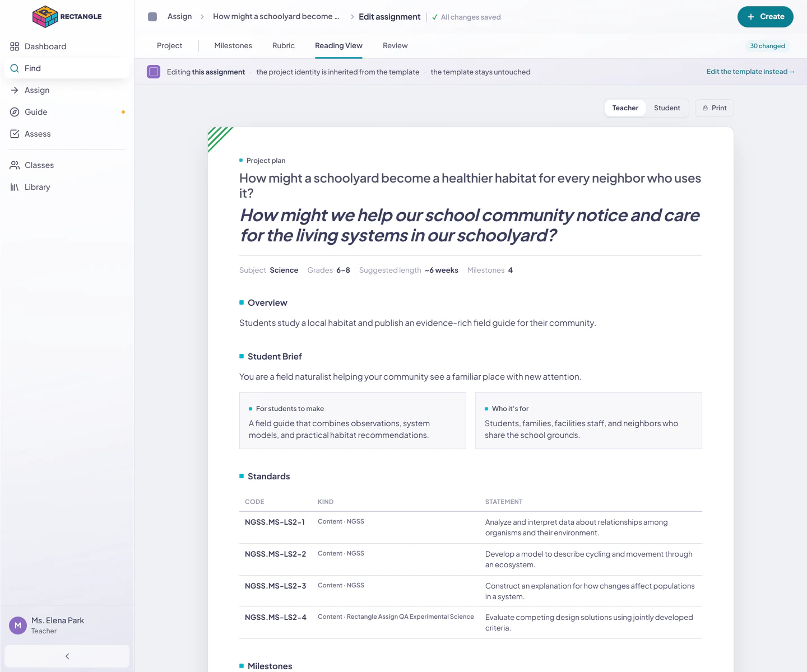807x672 pixels.
Task: Click the user avatar with letter M
Action: pyautogui.click(x=18, y=626)
